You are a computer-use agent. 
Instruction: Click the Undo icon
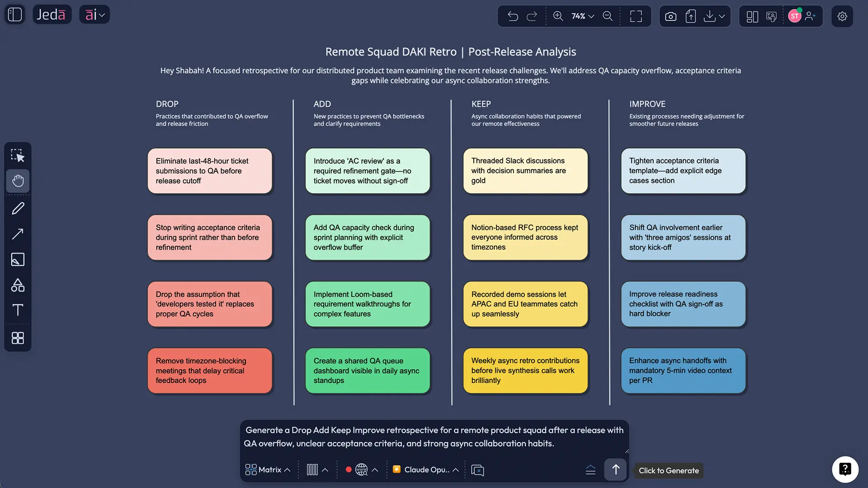pos(513,16)
